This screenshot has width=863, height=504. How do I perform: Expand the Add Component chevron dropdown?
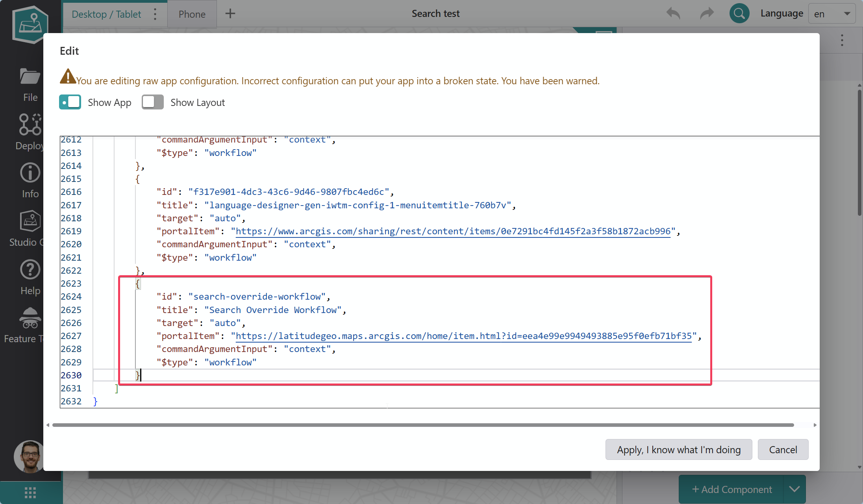pos(794,489)
